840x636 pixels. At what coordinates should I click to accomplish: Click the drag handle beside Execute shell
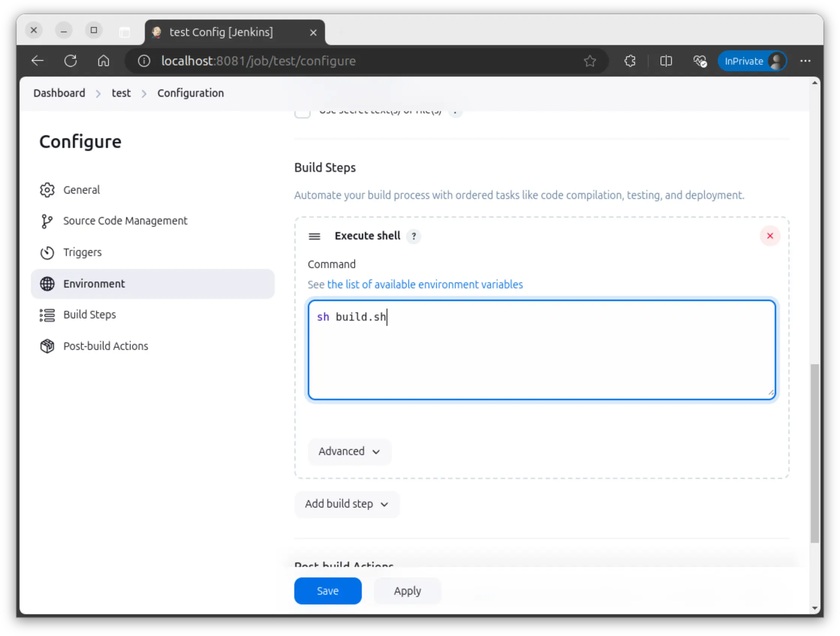pyautogui.click(x=314, y=236)
